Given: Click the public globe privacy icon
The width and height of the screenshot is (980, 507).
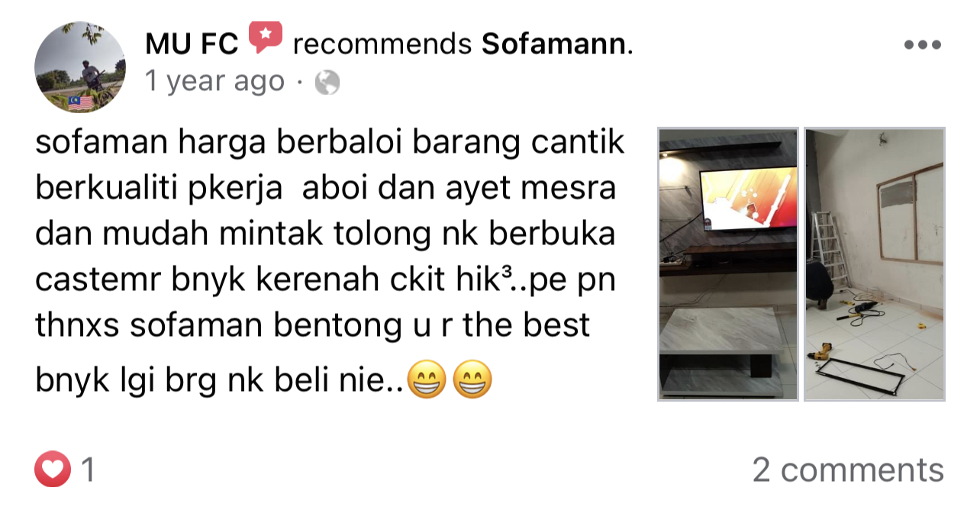Looking at the screenshot, I should coord(327,82).
